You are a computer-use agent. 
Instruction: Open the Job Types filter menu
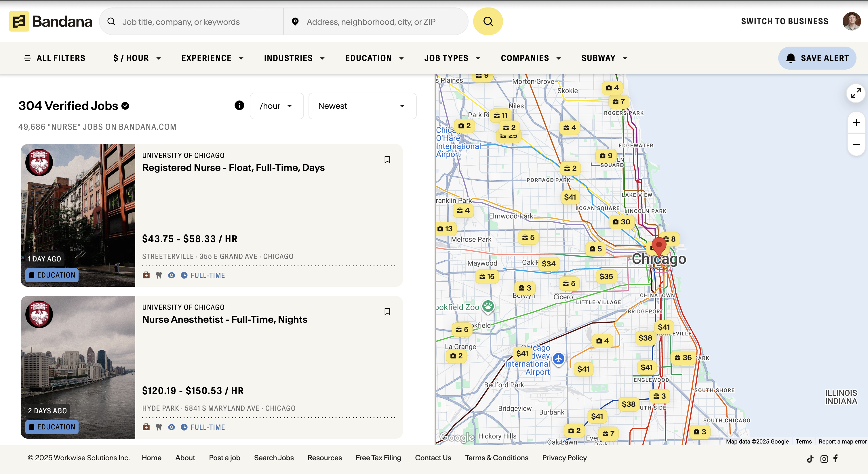tap(452, 58)
